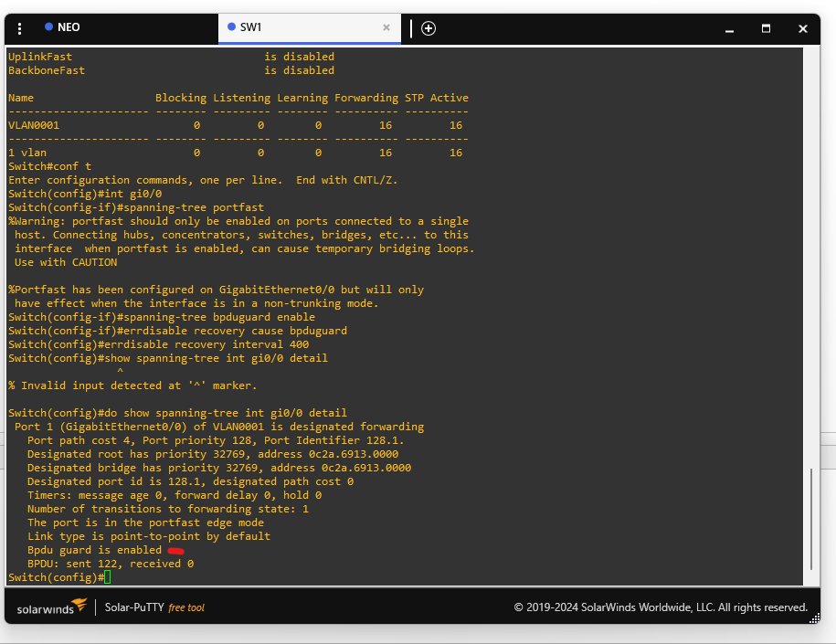Click '%Warning: portfast should only be enabled' line
The height and width of the screenshot is (644, 836).
(238, 221)
